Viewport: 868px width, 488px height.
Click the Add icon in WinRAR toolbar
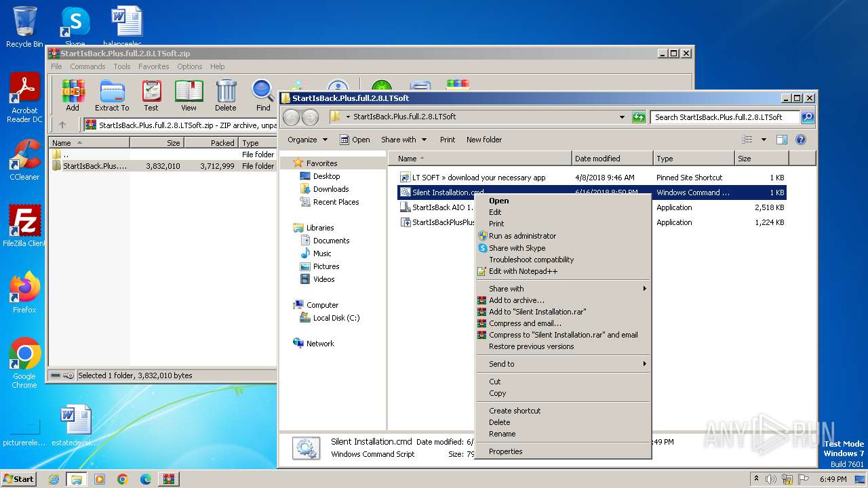tap(73, 95)
